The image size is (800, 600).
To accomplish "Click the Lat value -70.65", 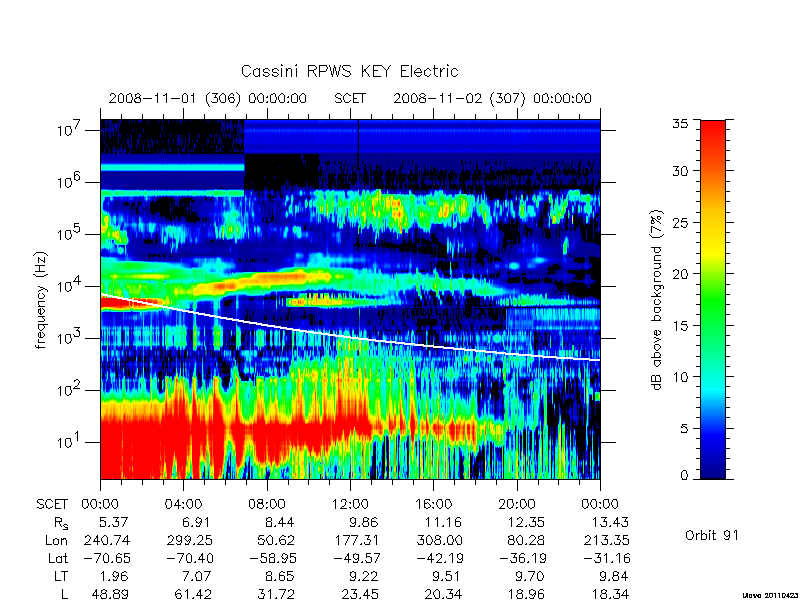I will point(107,558).
